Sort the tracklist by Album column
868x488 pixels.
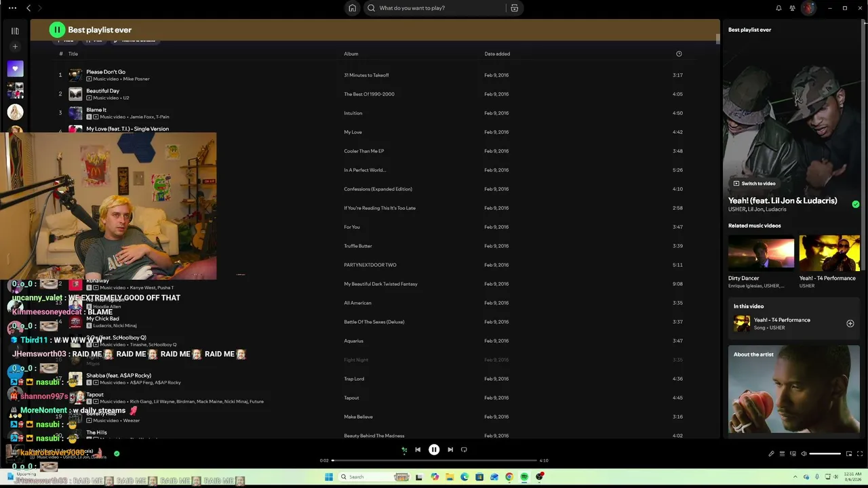(351, 54)
